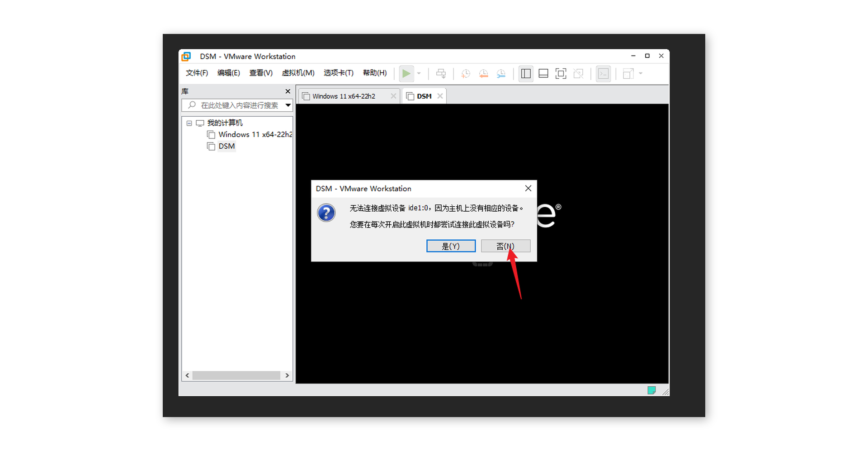Viewport: 868px width, 451px height.
Task: Close the DSM dialog with X
Action: pos(528,188)
